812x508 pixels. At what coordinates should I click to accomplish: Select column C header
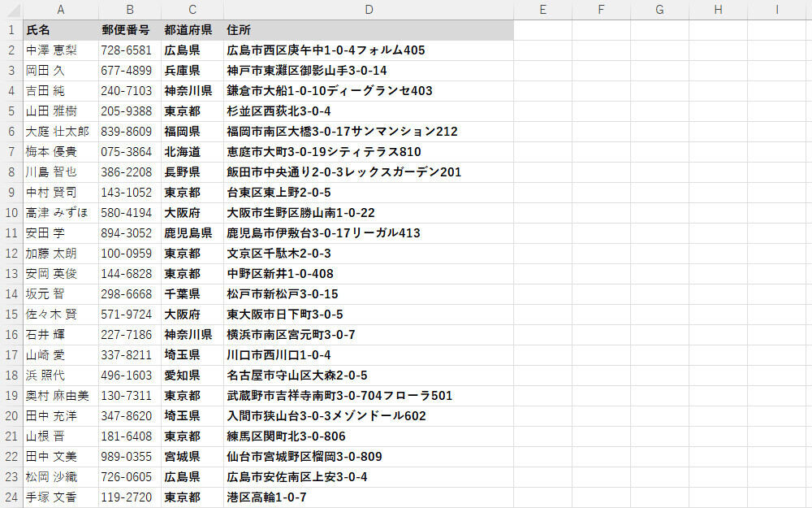tap(192, 10)
